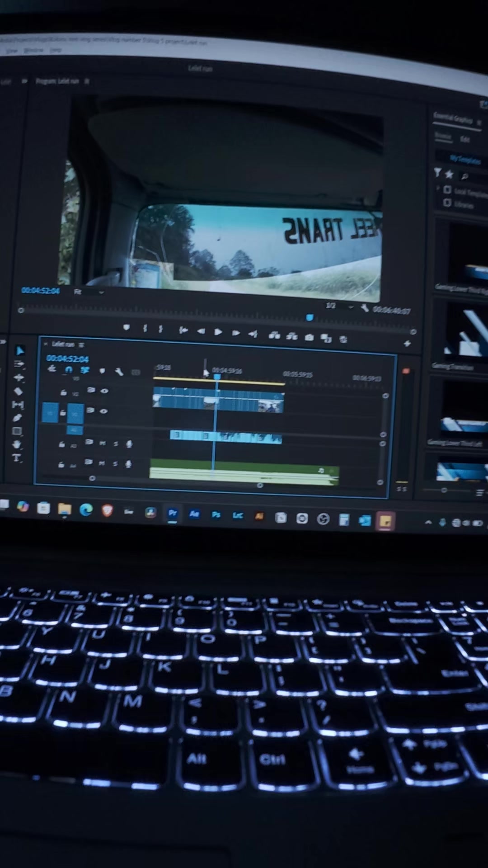Select My Templates source
Screen dimensions: 488x868
[x=465, y=159]
